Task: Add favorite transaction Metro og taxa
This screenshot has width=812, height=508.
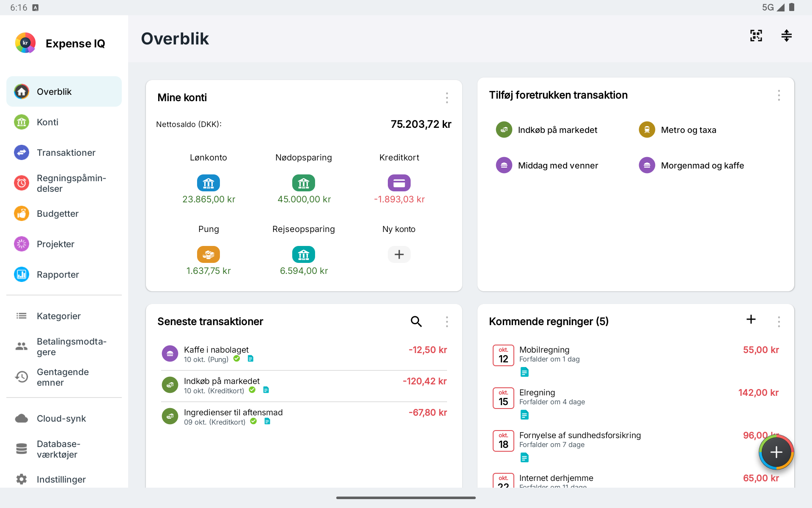Action: tap(678, 130)
